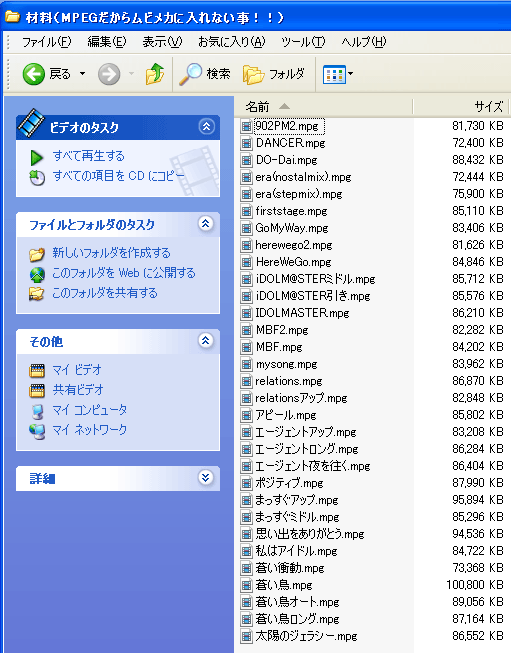Open the Views dropdown arrow

pyautogui.click(x=351, y=74)
